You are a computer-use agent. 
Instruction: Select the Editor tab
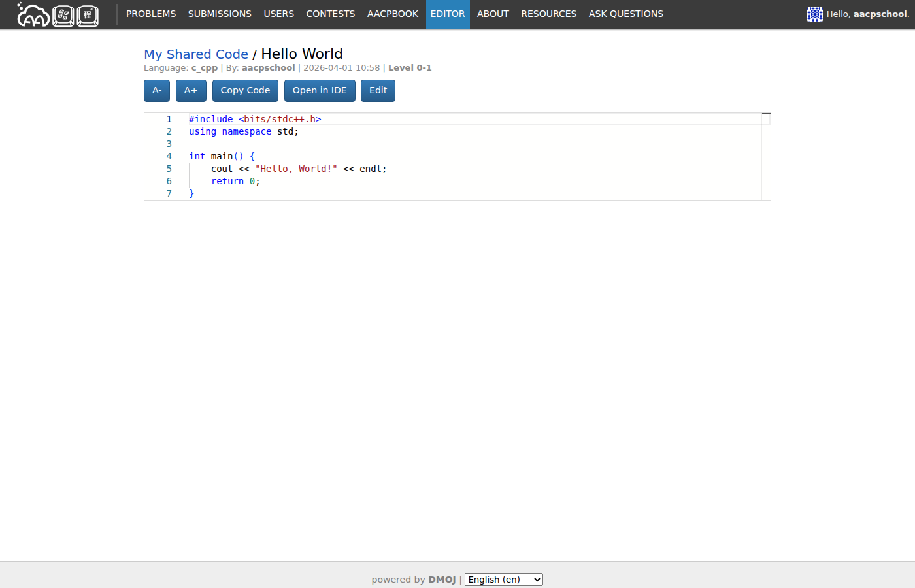(448, 14)
